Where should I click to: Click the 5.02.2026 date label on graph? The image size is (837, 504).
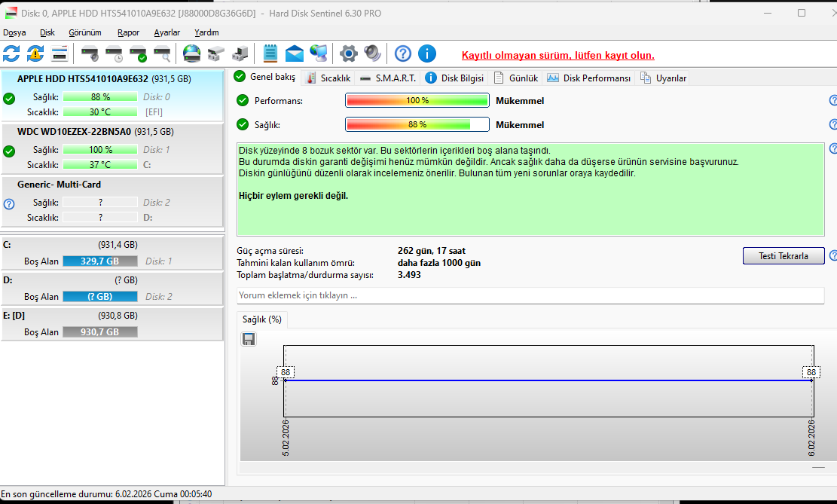[x=286, y=438]
